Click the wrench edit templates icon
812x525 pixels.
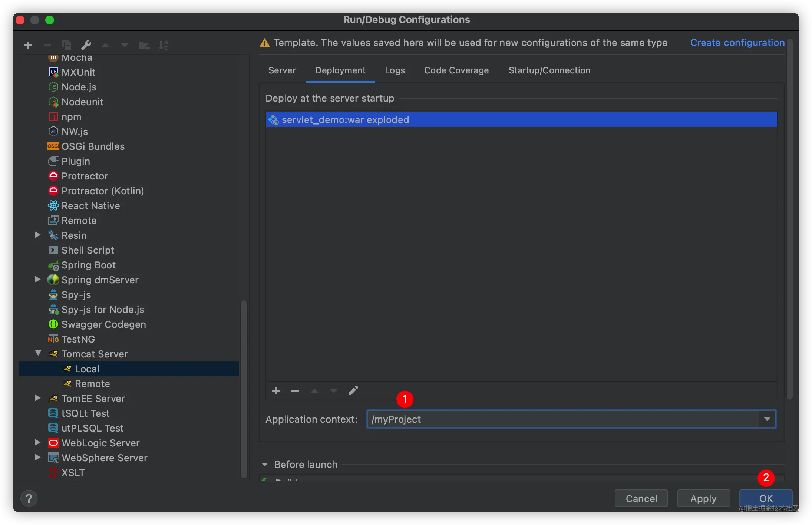coord(86,45)
